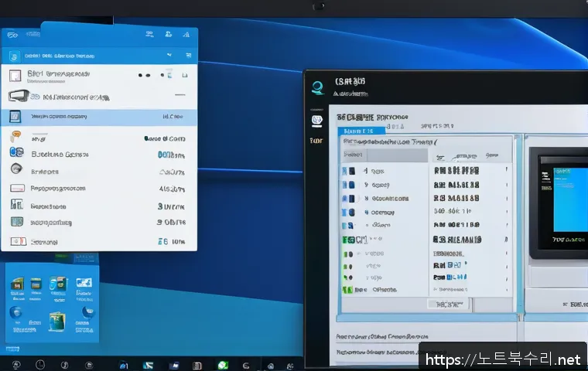
Task: Open the bright green app icon on the taskbar
Action: [x=223, y=365]
